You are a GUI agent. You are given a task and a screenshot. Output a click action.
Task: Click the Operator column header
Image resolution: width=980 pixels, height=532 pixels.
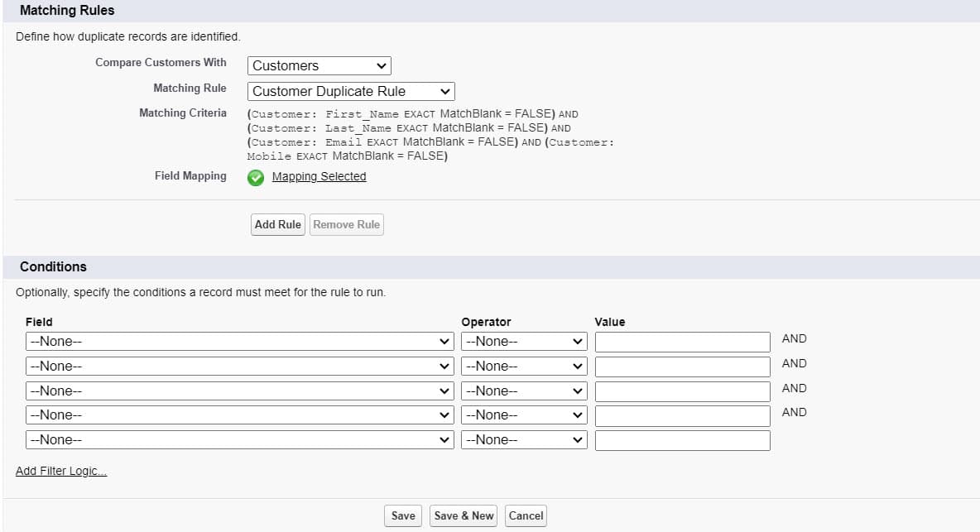(x=486, y=322)
